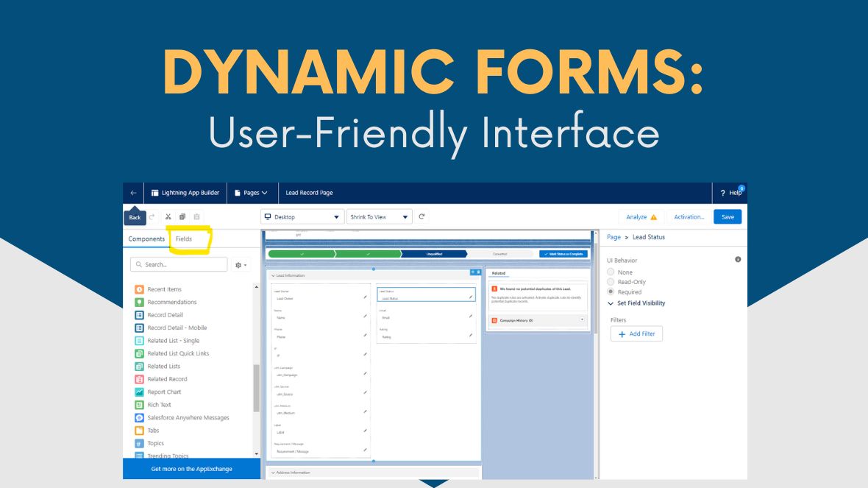Click the Cut scissors icon

(168, 216)
